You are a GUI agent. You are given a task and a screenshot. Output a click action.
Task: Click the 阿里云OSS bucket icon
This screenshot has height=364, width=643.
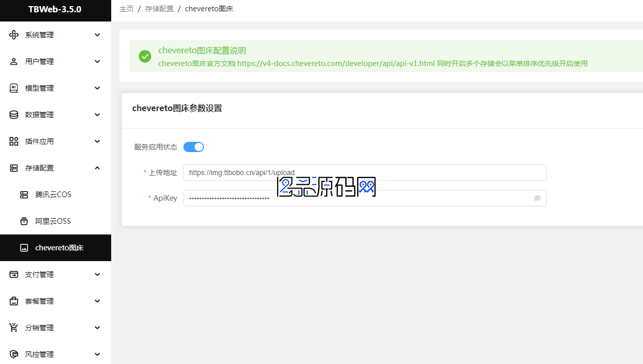[x=24, y=221]
